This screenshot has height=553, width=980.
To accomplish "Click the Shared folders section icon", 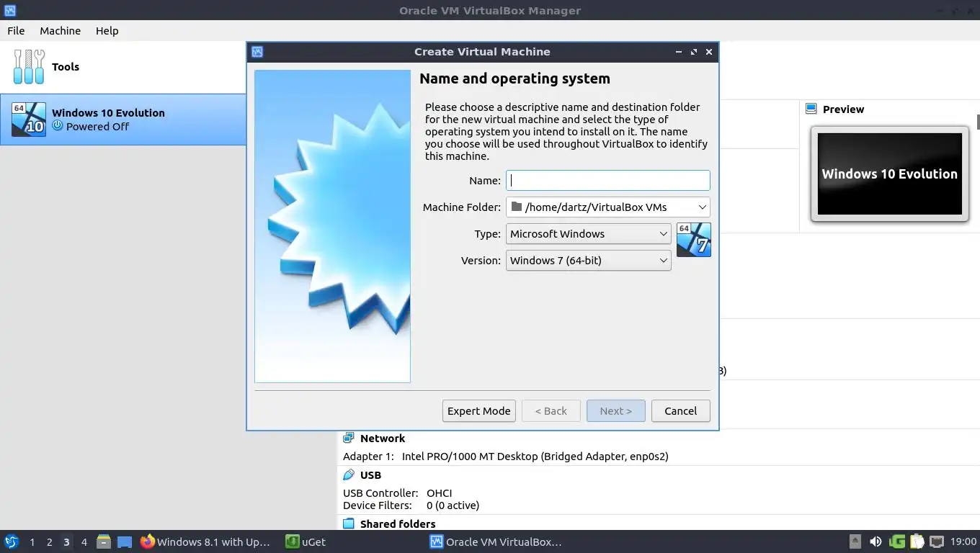I will click(x=349, y=523).
